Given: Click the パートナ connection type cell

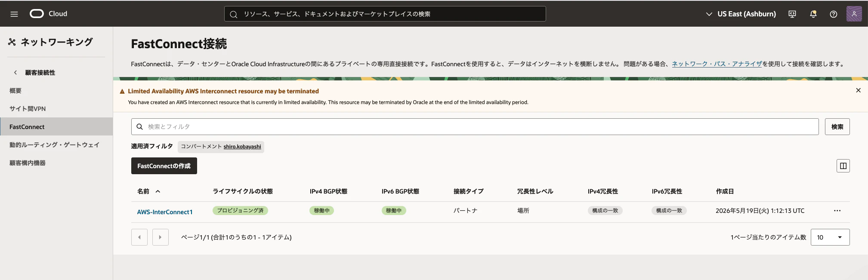Looking at the screenshot, I should coord(465,211).
